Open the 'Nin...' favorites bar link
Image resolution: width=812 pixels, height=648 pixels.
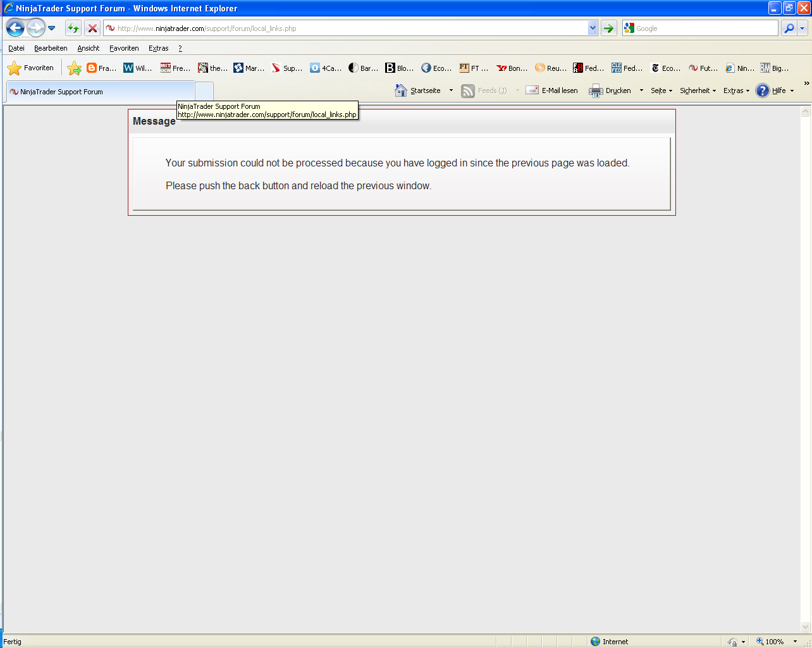pyautogui.click(x=740, y=68)
